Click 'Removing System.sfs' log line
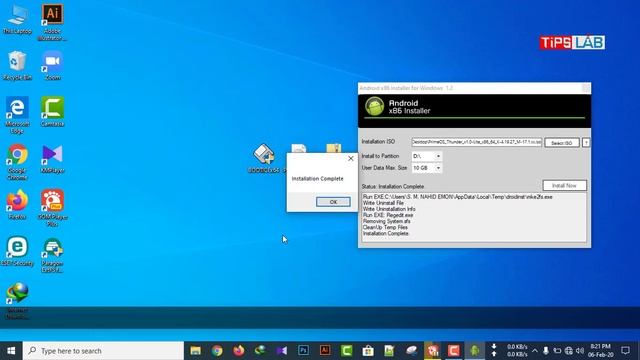Screen dimensions: 640x360 tap(386, 221)
